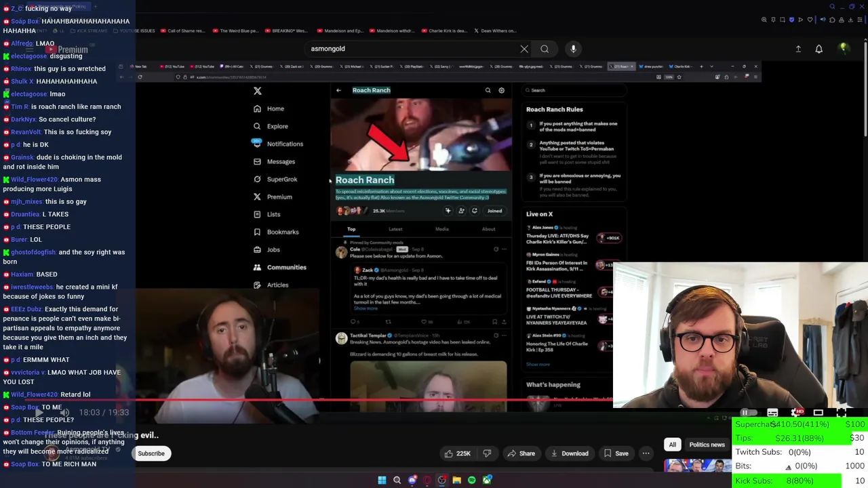The width and height of the screenshot is (868, 488).
Task: Open Home in the X sidebar
Action: (x=269, y=108)
